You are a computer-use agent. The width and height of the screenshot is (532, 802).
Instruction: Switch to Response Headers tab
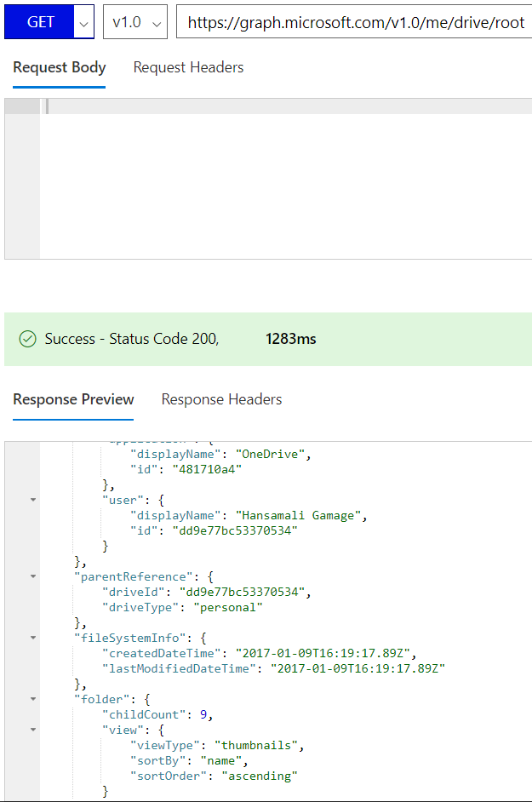pyautogui.click(x=221, y=399)
